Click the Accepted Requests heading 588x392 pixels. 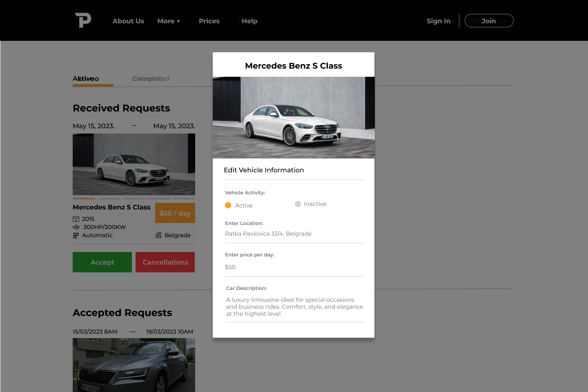tap(122, 313)
